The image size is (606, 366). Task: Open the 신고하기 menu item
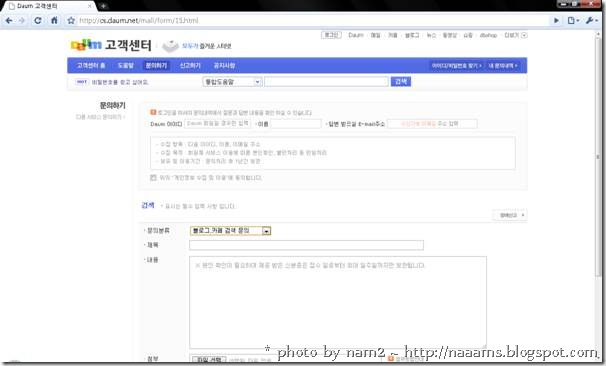(x=190, y=66)
